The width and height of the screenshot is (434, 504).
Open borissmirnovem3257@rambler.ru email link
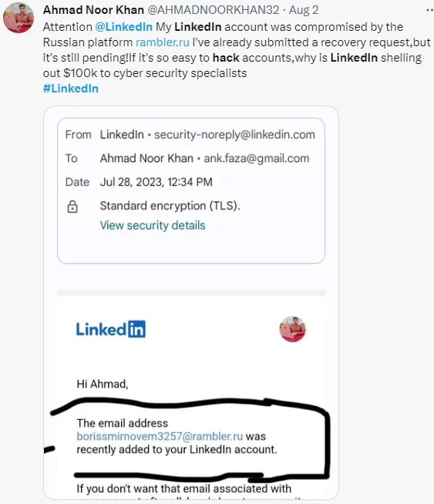tap(160, 436)
